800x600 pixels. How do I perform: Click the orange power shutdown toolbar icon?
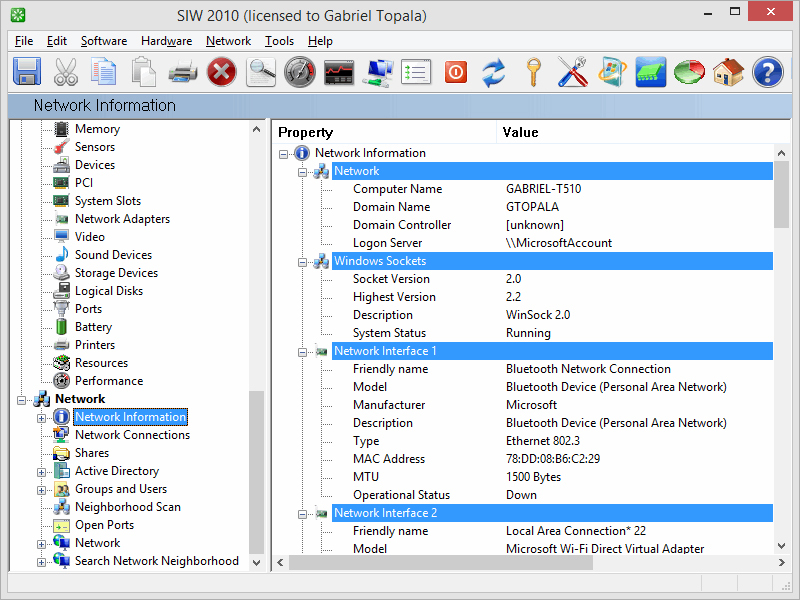456,72
